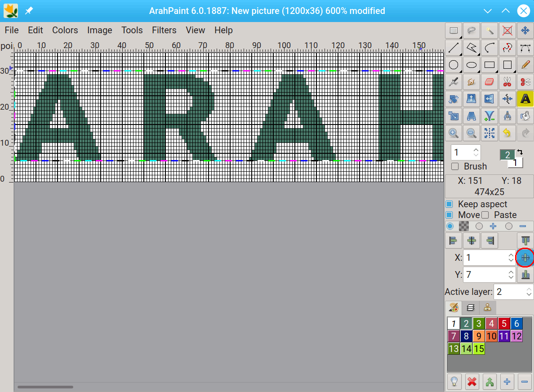Enable the Paste checkbox
The image size is (534, 392).
(485, 215)
